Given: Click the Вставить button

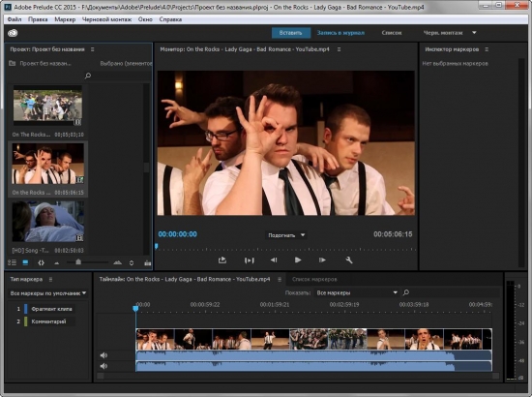Looking at the screenshot, I should tap(291, 33).
